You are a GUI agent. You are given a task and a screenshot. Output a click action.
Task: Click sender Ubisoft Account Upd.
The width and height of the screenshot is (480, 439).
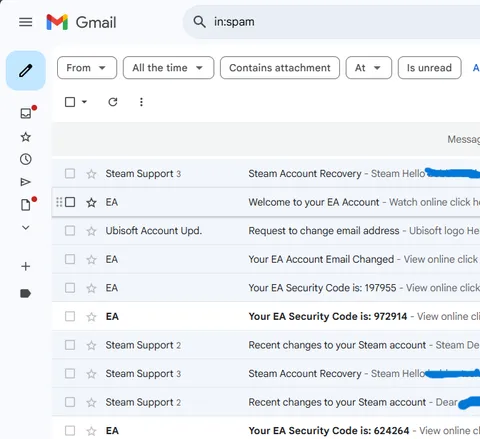click(154, 231)
